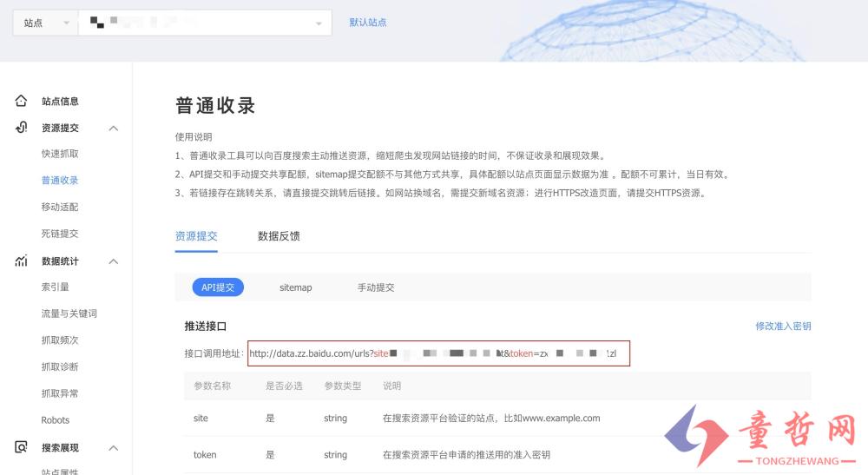Click the 修改准入密钥 link

click(783, 327)
